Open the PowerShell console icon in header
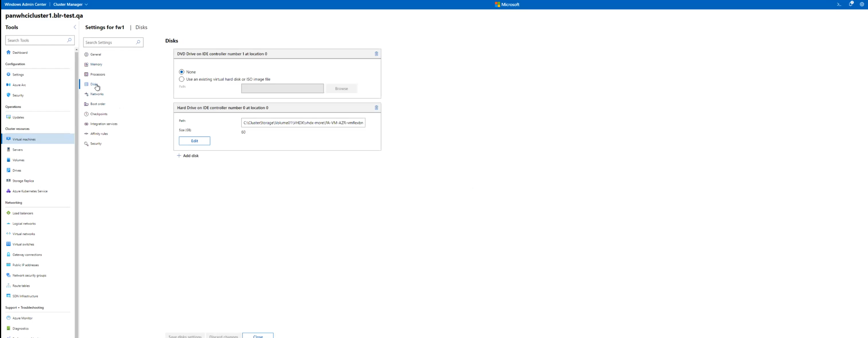Screen dimensions: 868x338 point(839,4)
